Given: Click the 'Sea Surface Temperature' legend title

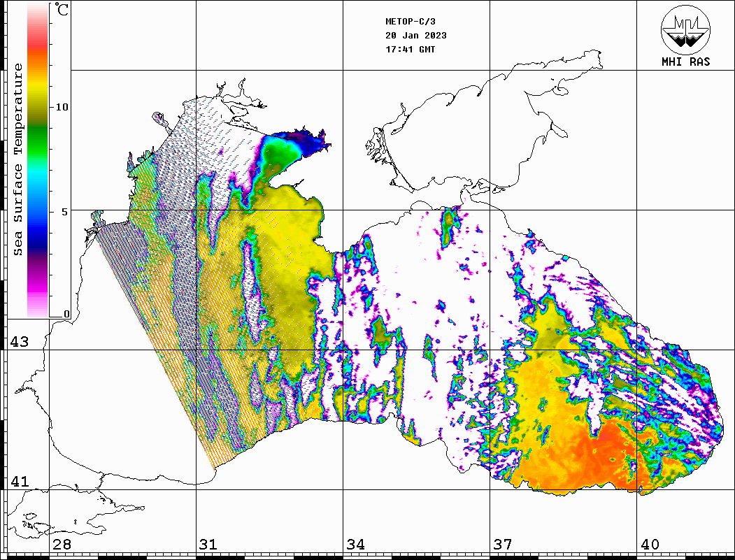Looking at the screenshot, I should pyautogui.click(x=17, y=159).
